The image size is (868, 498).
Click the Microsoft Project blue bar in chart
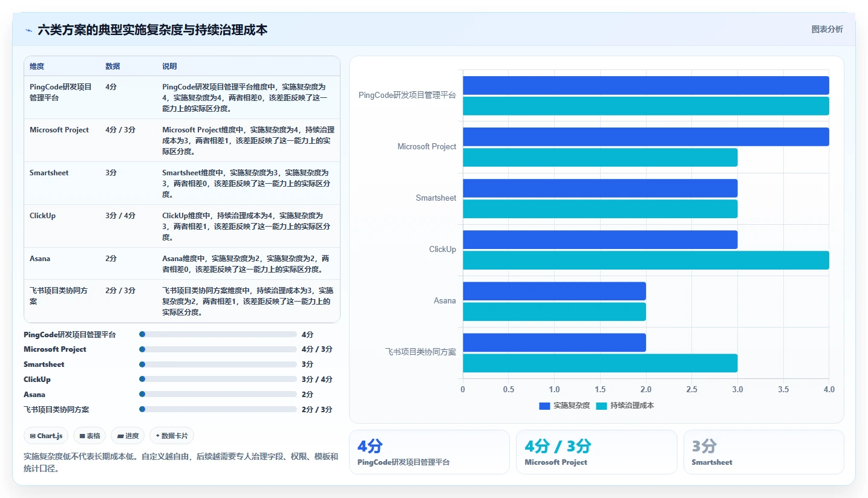pos(646,137)
